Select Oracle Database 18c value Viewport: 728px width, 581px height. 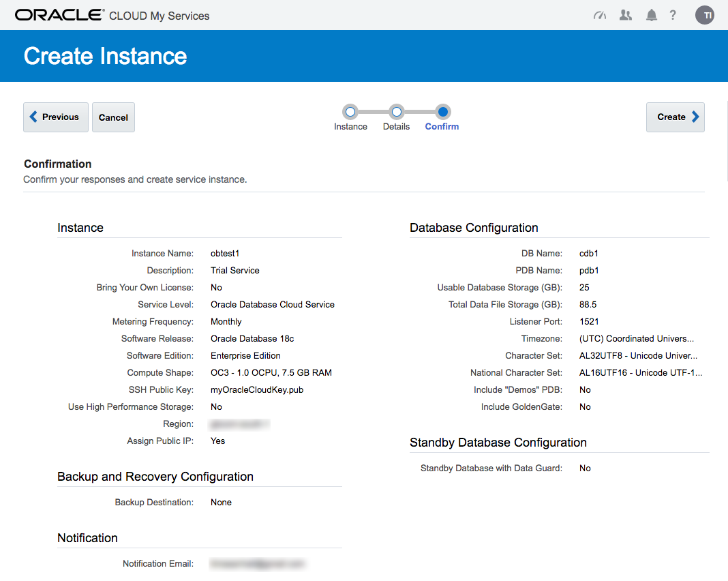[x=252, y=338]
